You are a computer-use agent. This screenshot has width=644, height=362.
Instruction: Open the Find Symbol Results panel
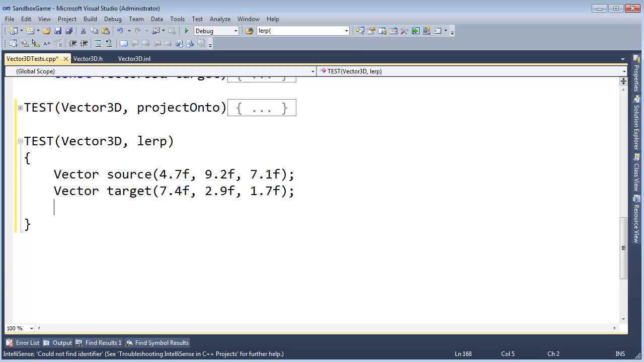coord(157,343)
